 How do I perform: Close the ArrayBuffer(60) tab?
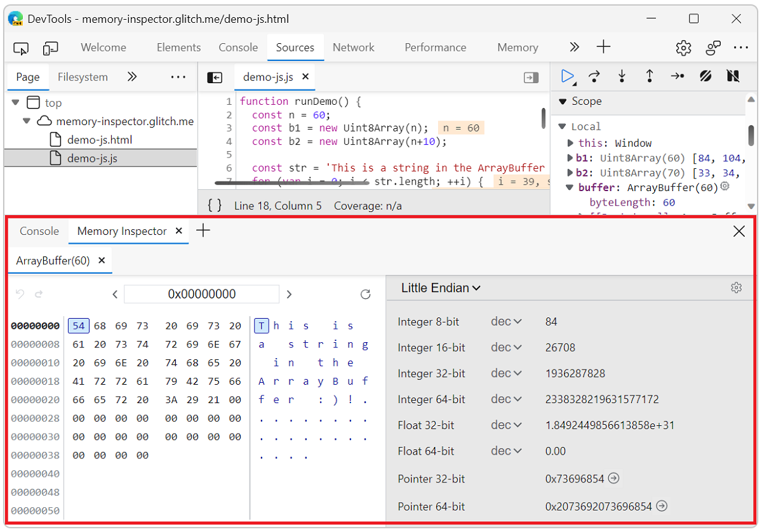pos(101,260)
